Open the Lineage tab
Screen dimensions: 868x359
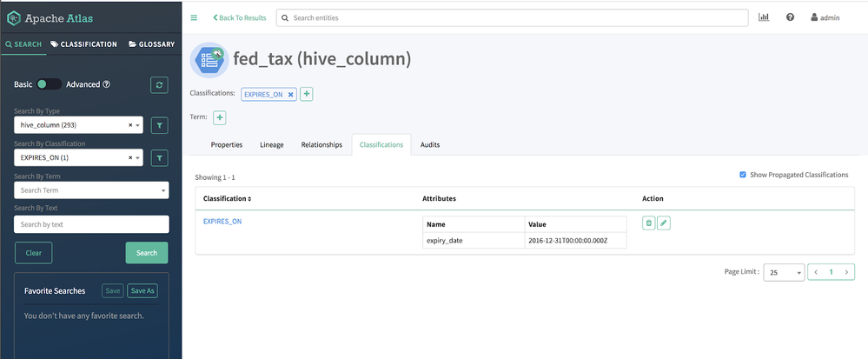tap(272, 144)
